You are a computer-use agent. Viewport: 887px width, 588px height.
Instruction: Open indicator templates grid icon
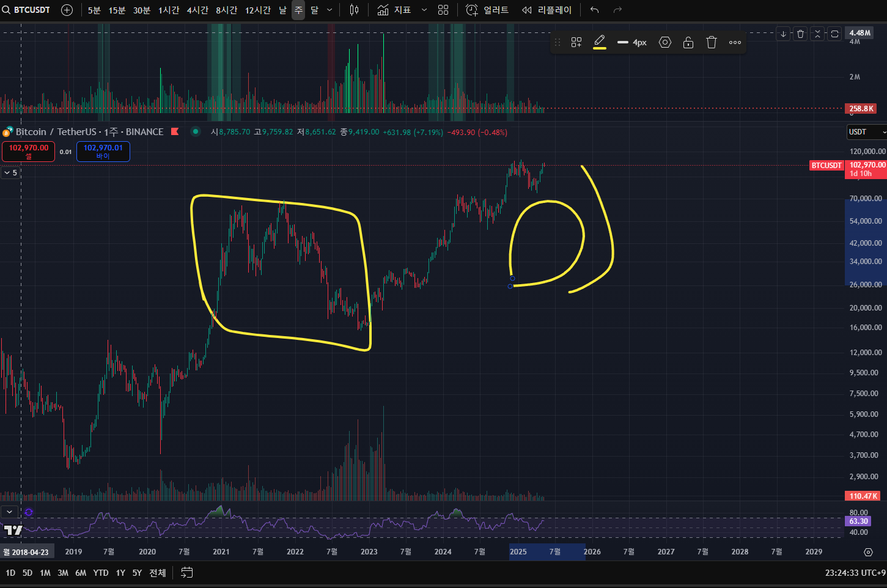(443, 10)
